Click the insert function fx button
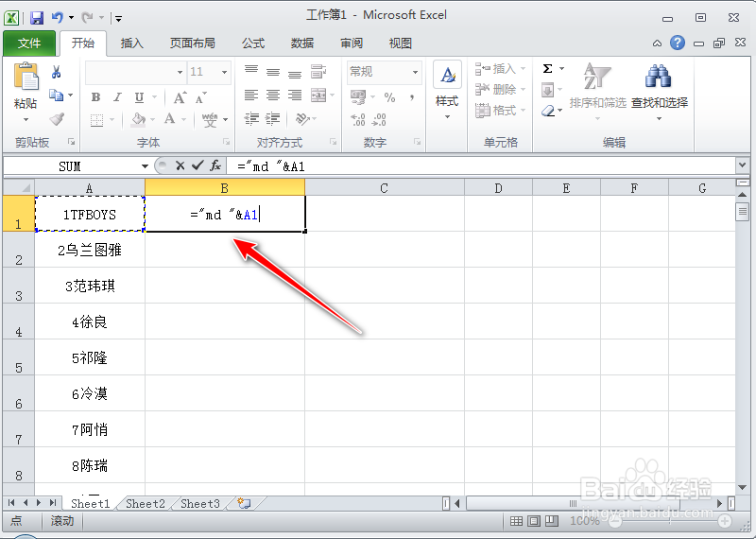Viewport: 756px width, 539px height. (215, 166)
